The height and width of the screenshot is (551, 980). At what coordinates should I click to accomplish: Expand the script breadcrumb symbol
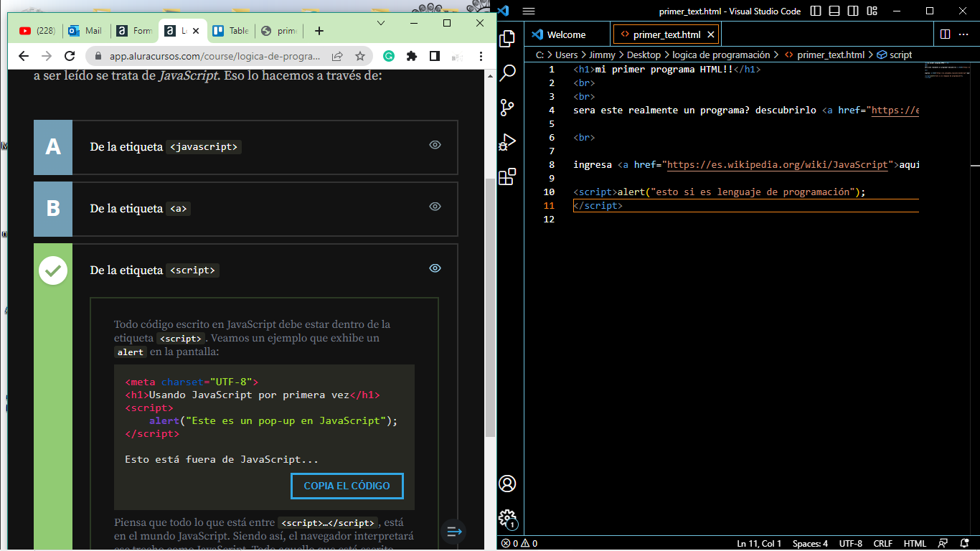(x=895, y=55)
